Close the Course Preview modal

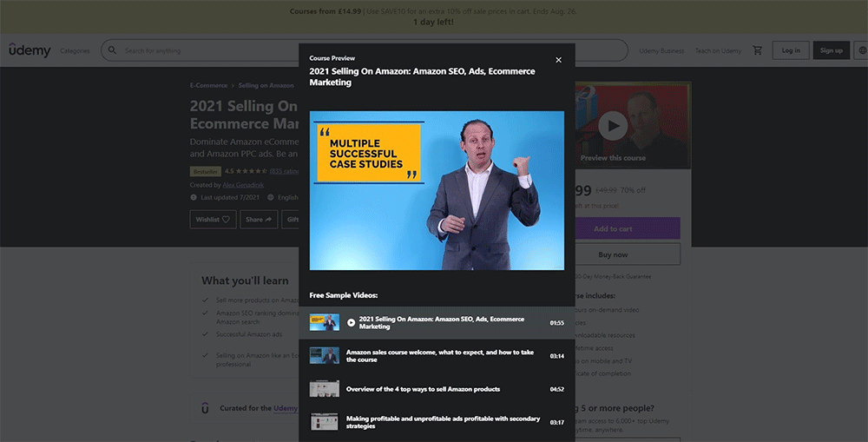pyautogui.click(x=558, y=60)
